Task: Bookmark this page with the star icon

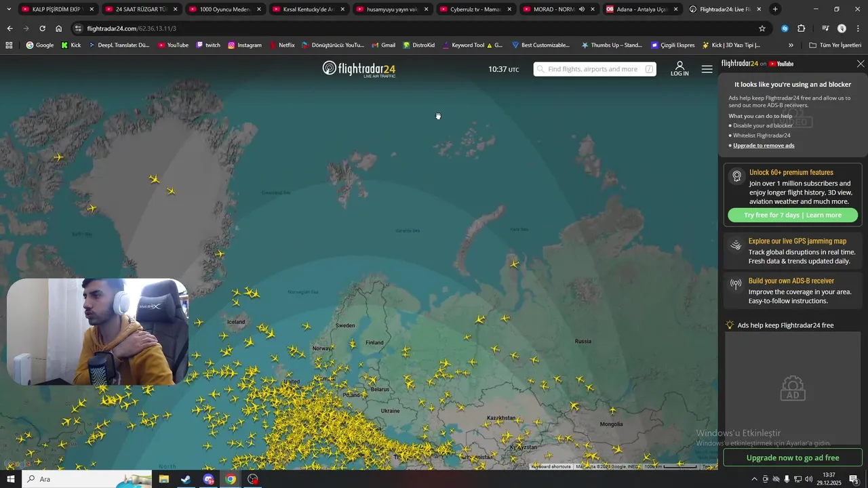Action: tap(762, 28)
